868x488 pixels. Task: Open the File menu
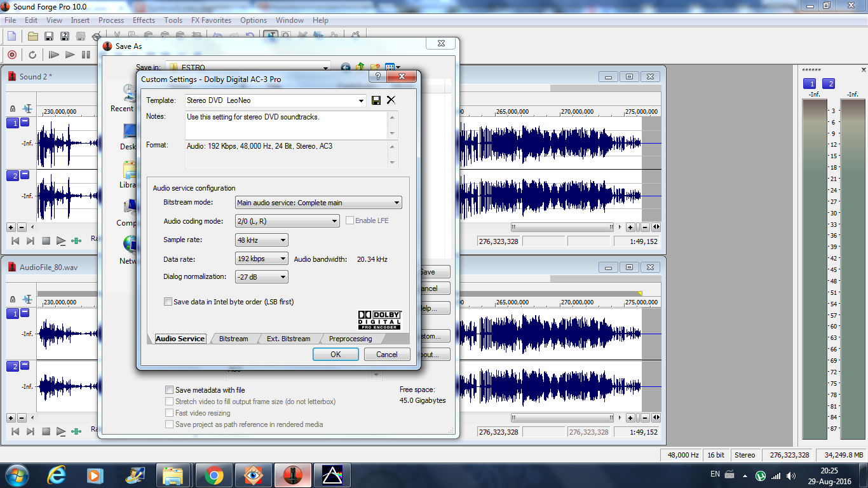pos(10,20)
